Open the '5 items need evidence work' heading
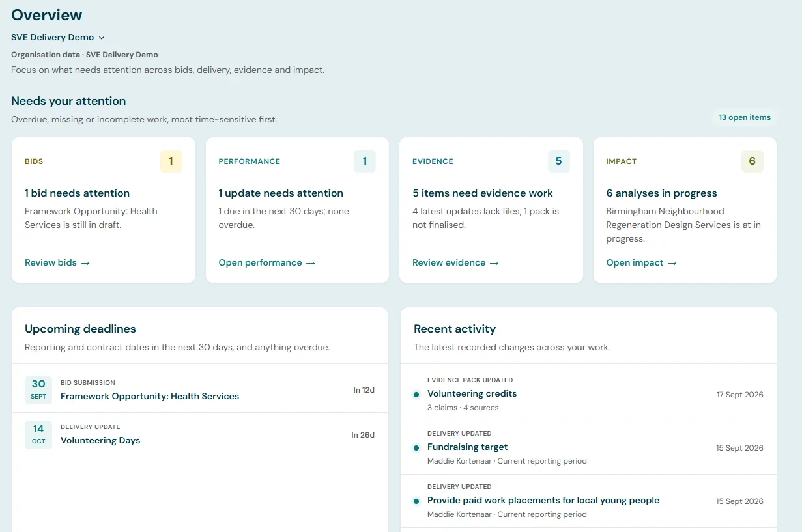The width and height of the screenshot is (802, 532). (483, 193)
